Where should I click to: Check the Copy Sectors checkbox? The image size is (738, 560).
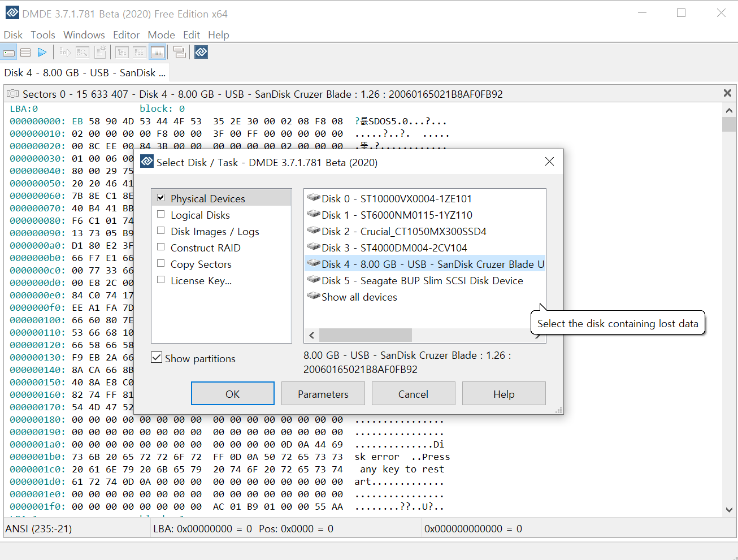[x=161, y=263]
